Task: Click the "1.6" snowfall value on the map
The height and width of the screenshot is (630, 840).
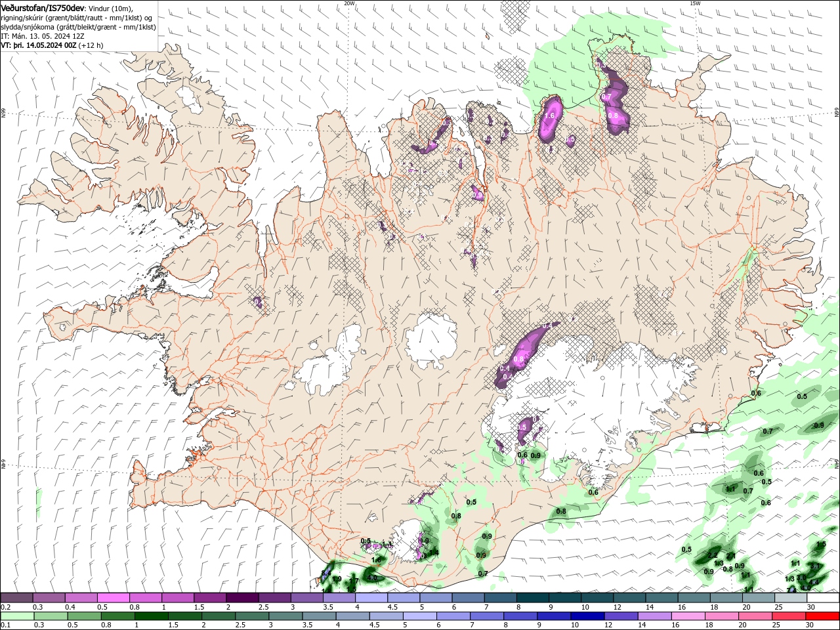Action: pyautogui.click(x=550, y=115)
